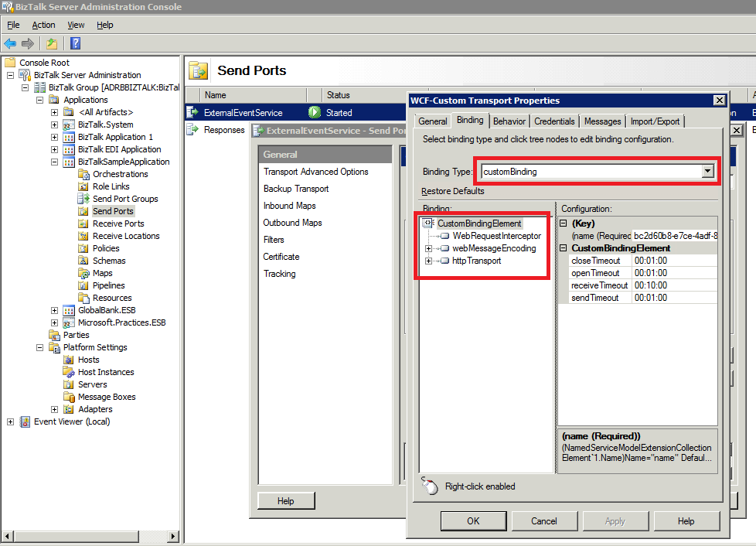Click the Send Port Groups icon
Viewport: 756px width, 546px height.
coord(83,199)
